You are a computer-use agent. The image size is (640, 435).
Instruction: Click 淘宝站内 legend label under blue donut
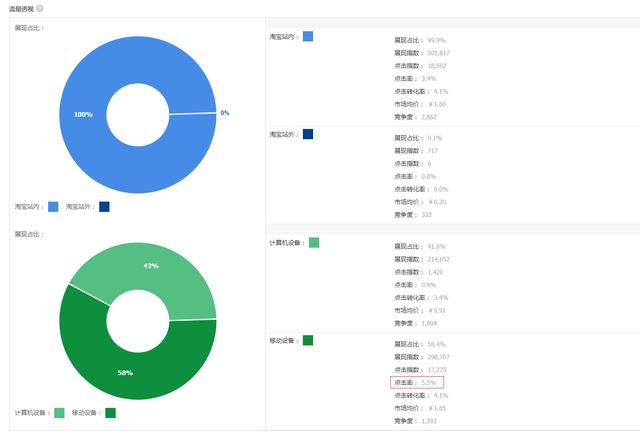[29, 207]
